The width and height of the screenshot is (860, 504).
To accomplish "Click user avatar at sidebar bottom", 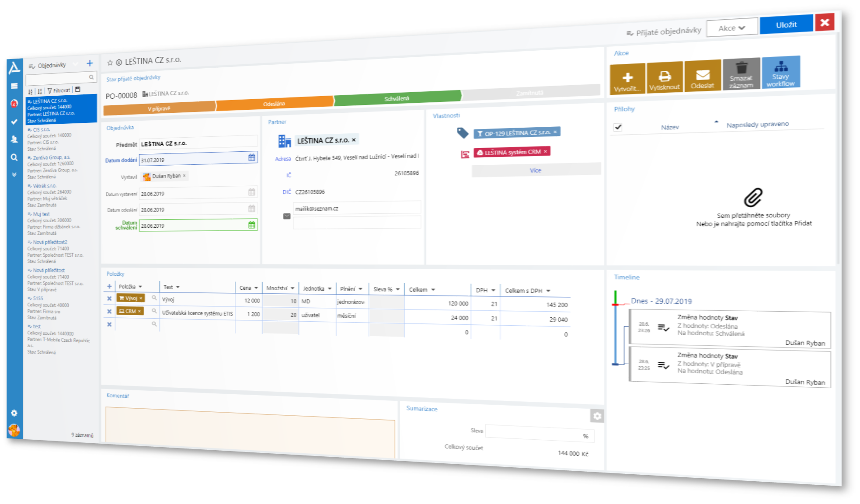I will pos(14,430).
